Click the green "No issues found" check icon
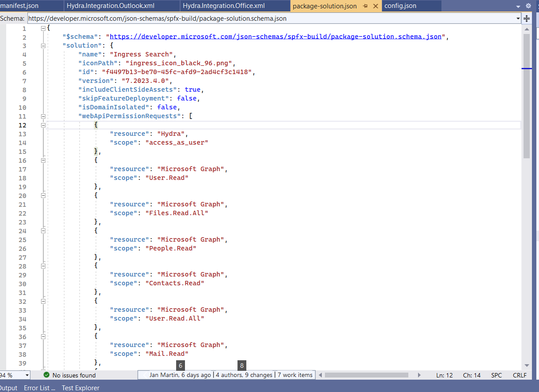Viewport: 539px width, 392px height. pyautogui.click(x=46, y=375)
